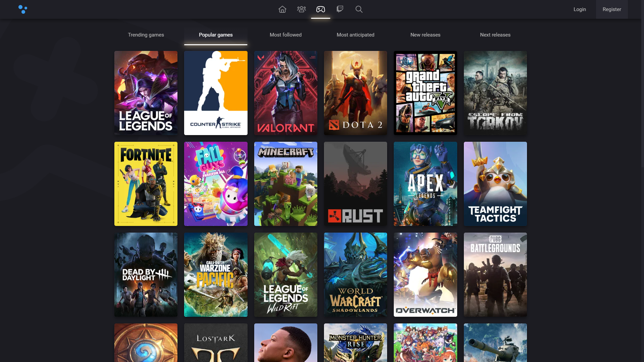Image resolution: width=644 pixels, height=362 pixels.
Task: Open the Twitch streams icon
Action: (x=340, y=9)
